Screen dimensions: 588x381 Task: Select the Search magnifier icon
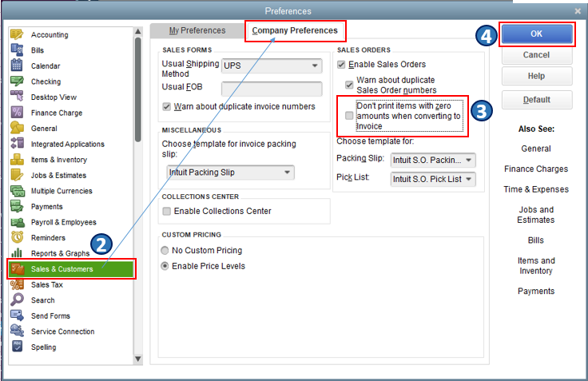(17, 300)
